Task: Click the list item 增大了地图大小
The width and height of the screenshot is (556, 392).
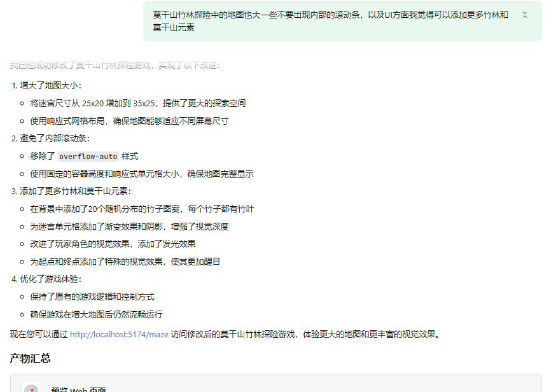Action: (51, 85)
